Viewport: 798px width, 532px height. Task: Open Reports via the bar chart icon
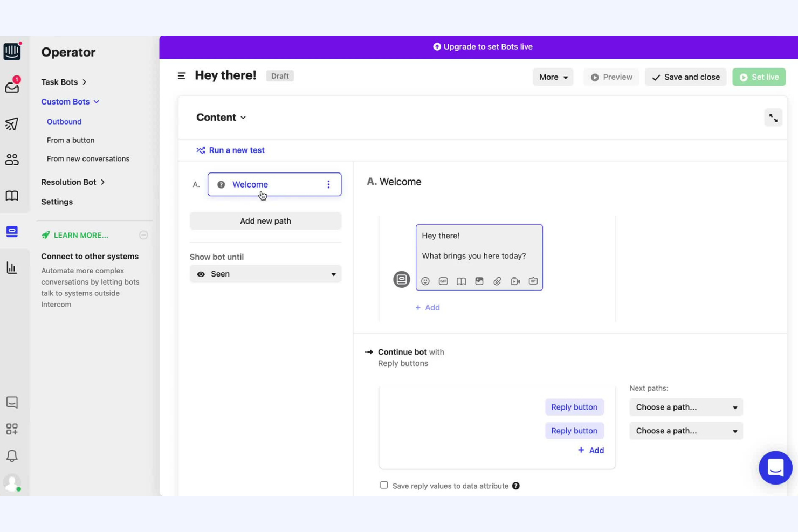12,267
